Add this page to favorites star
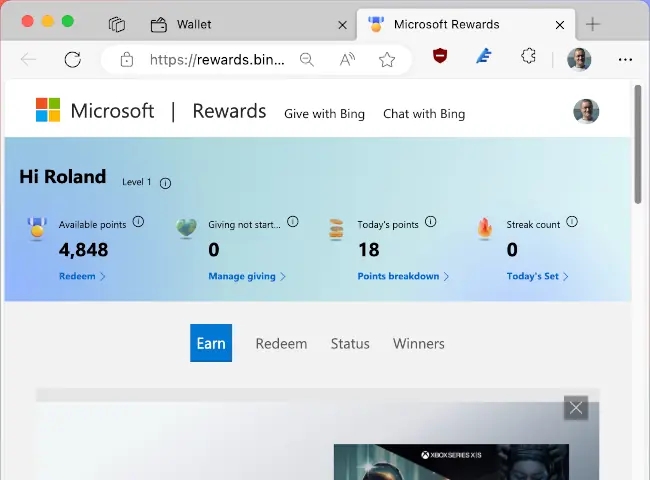Viewport: 650px width, 480px height. click(x=387, y=60)
